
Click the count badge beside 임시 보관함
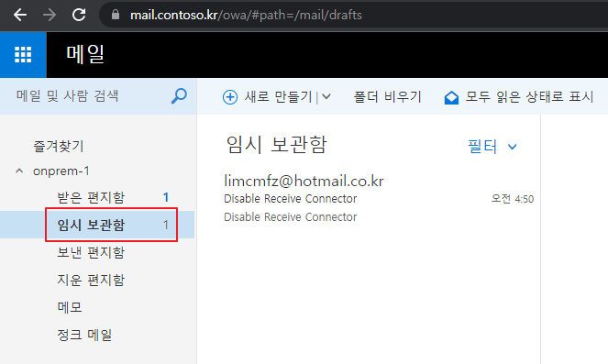[x=166, y=225]
